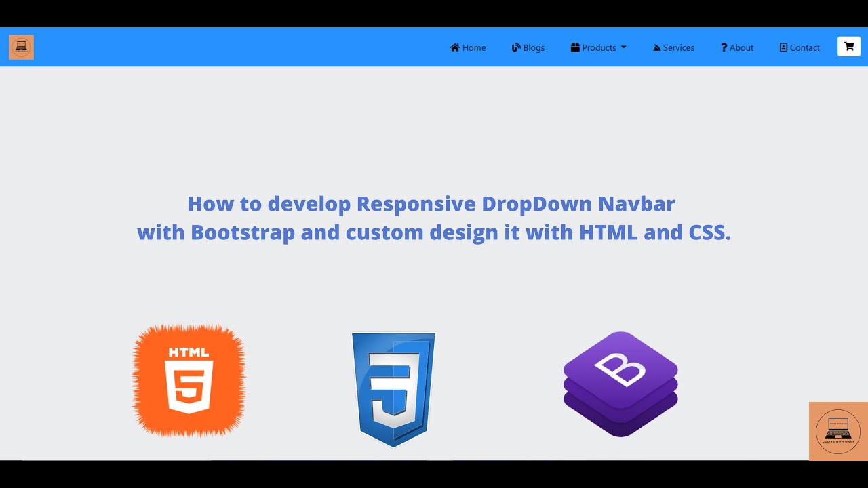Click the Coding With Wasif channel watermark
Viewport: 868px width, 488px height.
pos(838,431)
